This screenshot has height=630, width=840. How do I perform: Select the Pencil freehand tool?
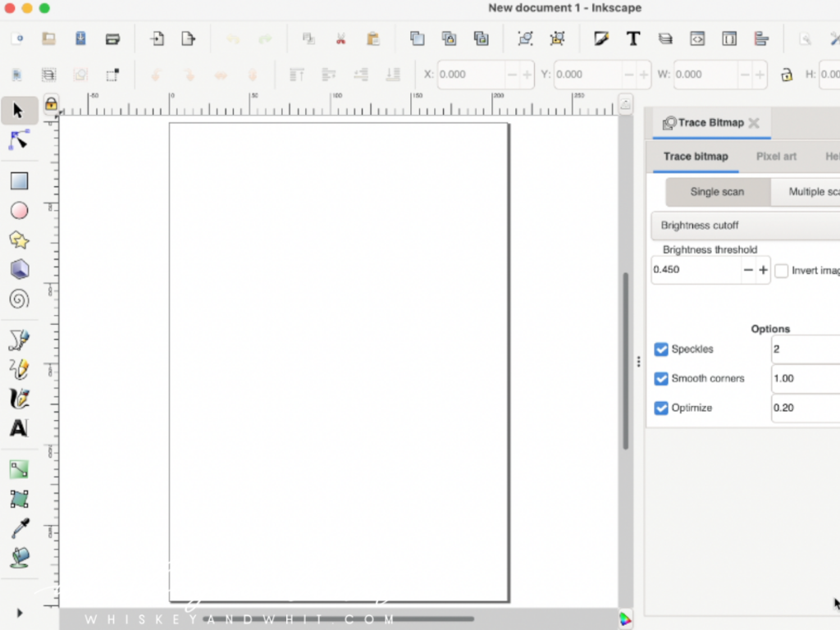point(20,369)
